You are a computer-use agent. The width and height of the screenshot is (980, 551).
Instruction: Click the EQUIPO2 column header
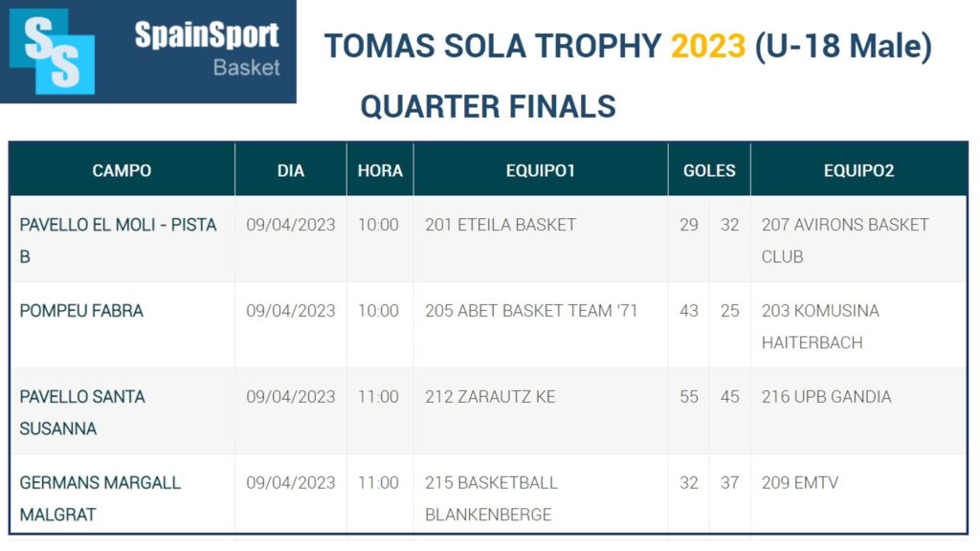tap(858, 170)
